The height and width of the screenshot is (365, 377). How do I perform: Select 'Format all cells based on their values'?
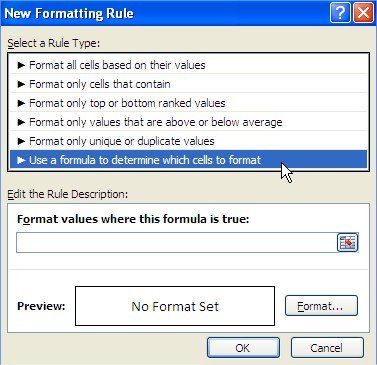coord(188,65)
